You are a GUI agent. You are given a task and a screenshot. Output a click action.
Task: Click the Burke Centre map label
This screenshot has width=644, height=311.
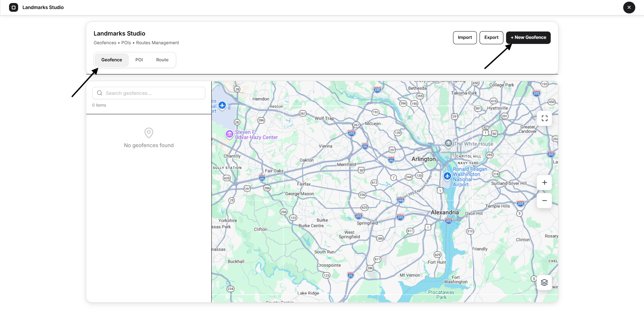coord(311,226)
